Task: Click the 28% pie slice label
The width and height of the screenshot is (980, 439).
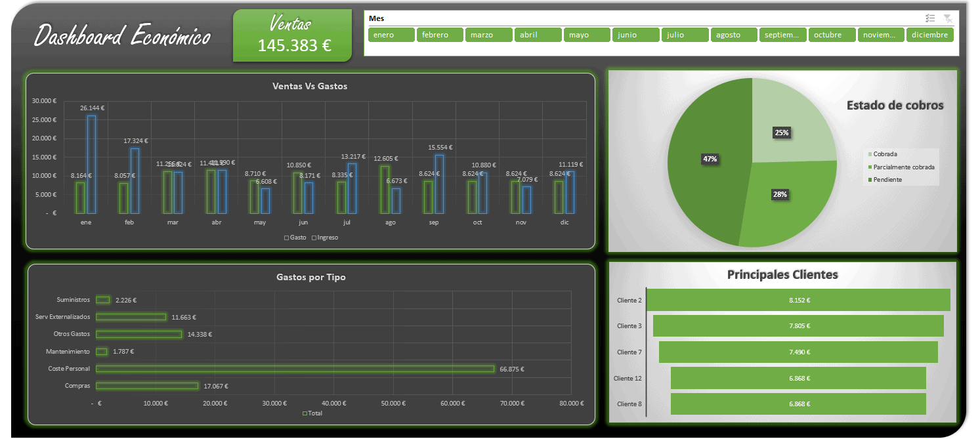Action: click(x=779, y=195)
